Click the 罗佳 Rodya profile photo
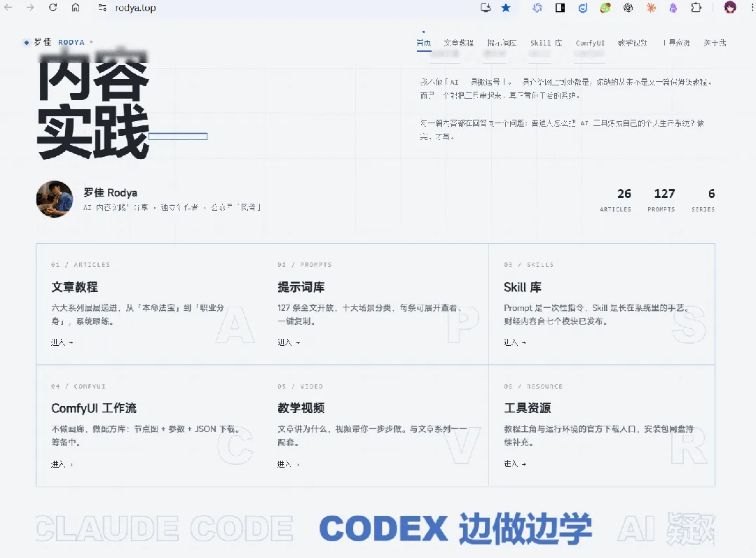This screenshot has height=558, width=756. 55,199
